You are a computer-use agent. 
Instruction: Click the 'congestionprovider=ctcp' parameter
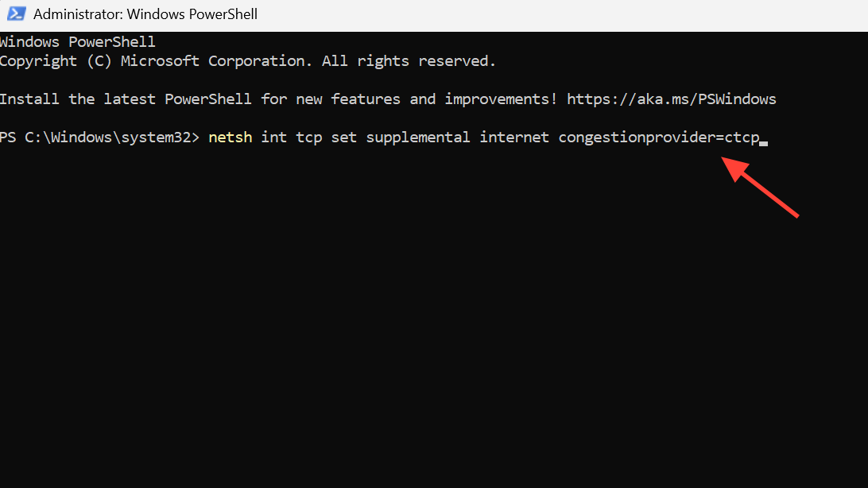[658, 137]
